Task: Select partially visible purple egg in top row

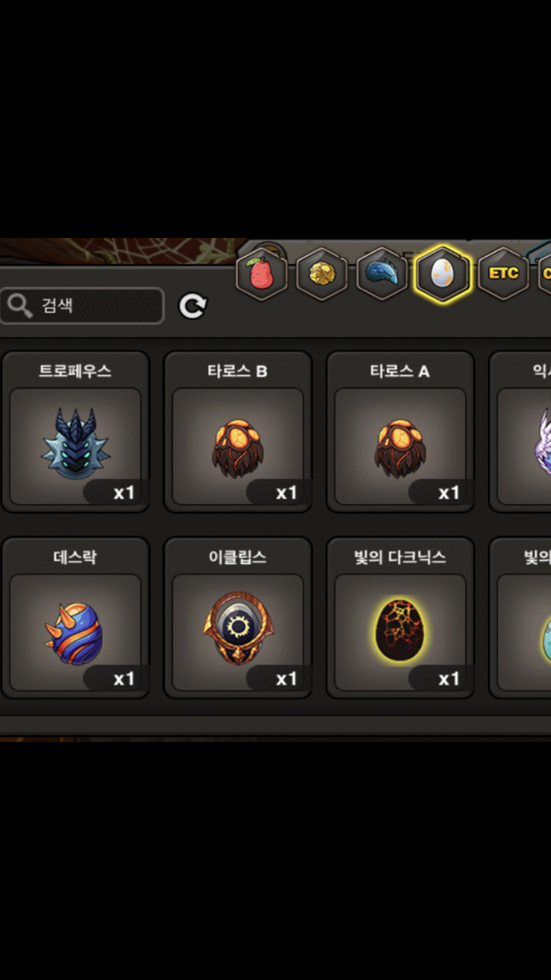Action: [x=521, y=432]
